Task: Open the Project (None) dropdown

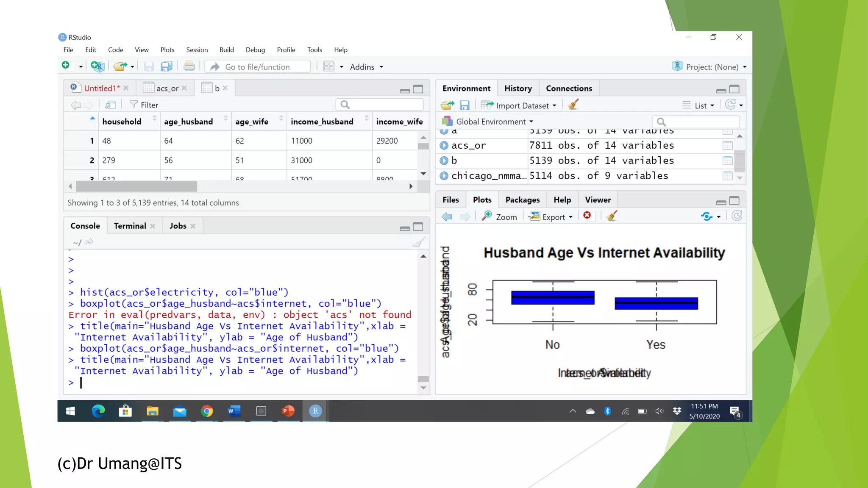Action: [x=709, y=67]
